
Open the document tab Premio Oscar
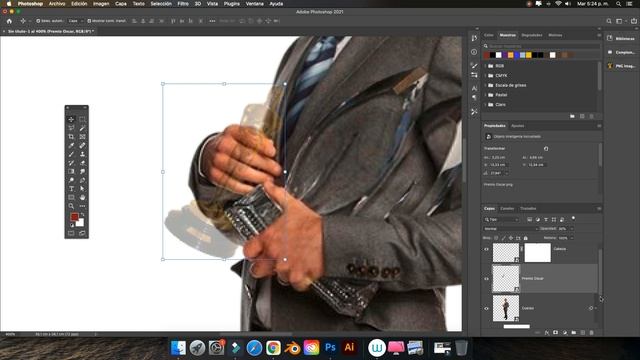point(51,31)
